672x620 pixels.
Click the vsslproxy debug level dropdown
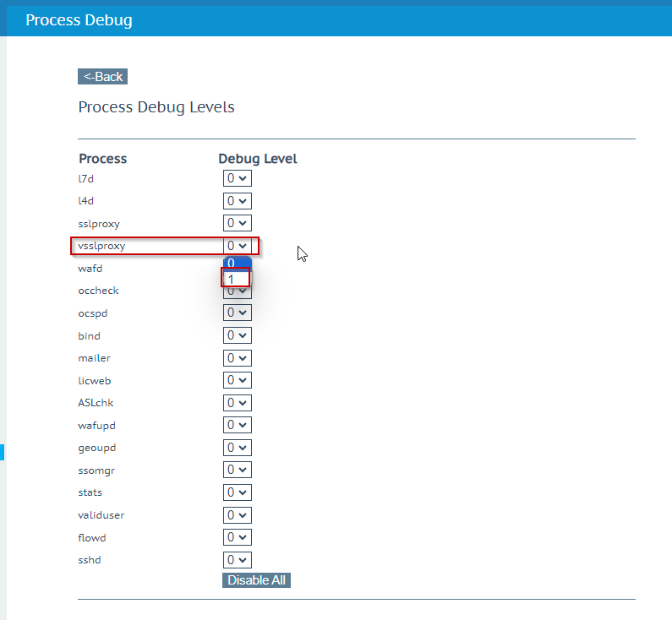237,246
